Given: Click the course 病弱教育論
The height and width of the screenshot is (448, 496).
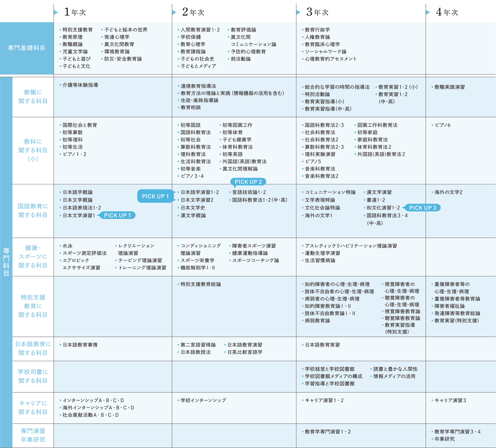Looking at the screenshot, I should (x=317, y=321).
